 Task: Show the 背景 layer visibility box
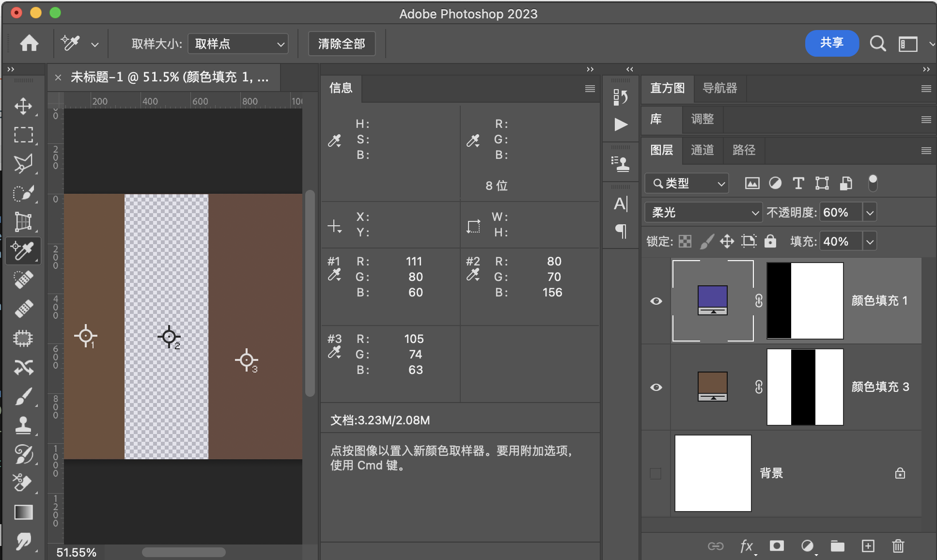[x=656, y=473]
